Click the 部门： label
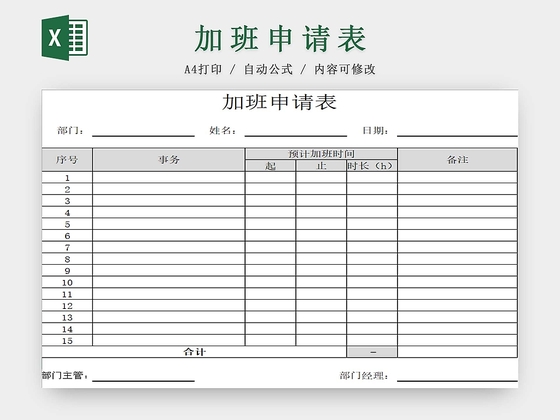The height and width of the screenshot is (420, 560). point(71,131)
